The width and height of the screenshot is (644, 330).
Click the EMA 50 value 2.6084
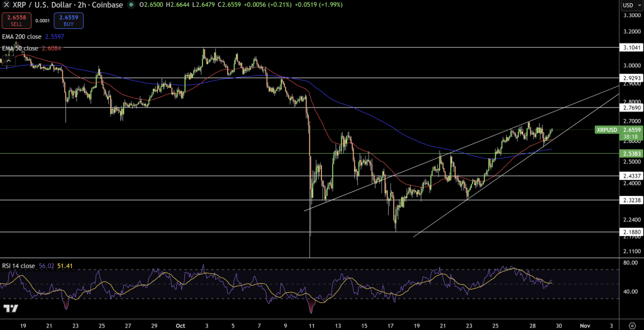pyautogui.click(x=50, y=49)
